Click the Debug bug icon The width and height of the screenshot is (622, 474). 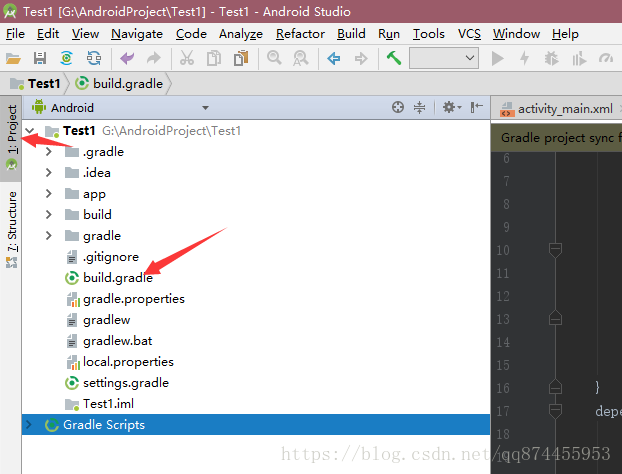point(551,59)
